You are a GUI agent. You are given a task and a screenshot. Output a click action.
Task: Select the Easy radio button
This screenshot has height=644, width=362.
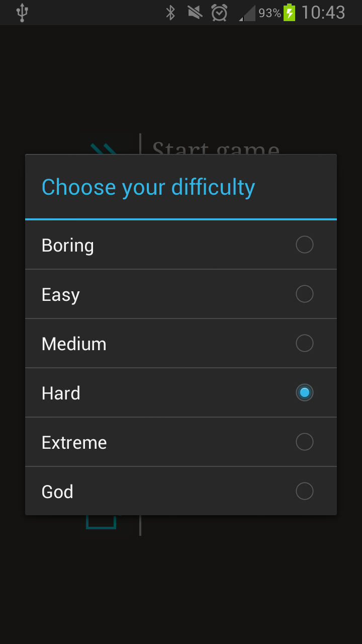coord(305,294)
